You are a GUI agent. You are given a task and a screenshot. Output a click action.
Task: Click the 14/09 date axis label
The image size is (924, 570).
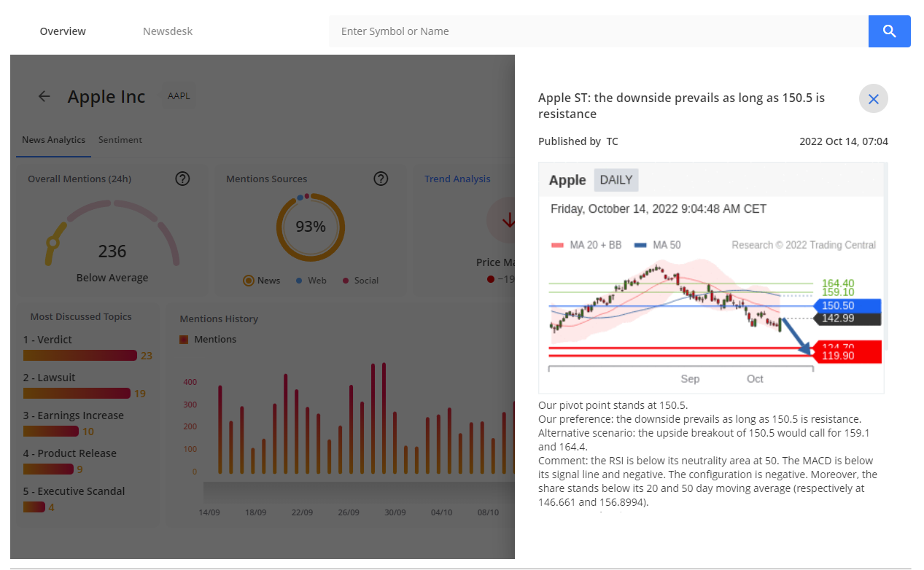(x=209, y=512)
